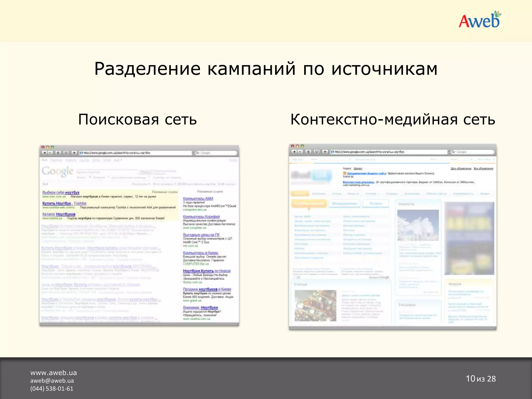This screenshot has height=399, width=532.
Task: Click the 'Поисковая сеть' heading
Action: (x=137, y=119)
